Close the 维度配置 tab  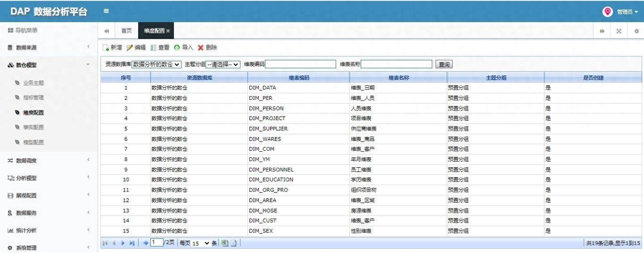click(168, 31)
